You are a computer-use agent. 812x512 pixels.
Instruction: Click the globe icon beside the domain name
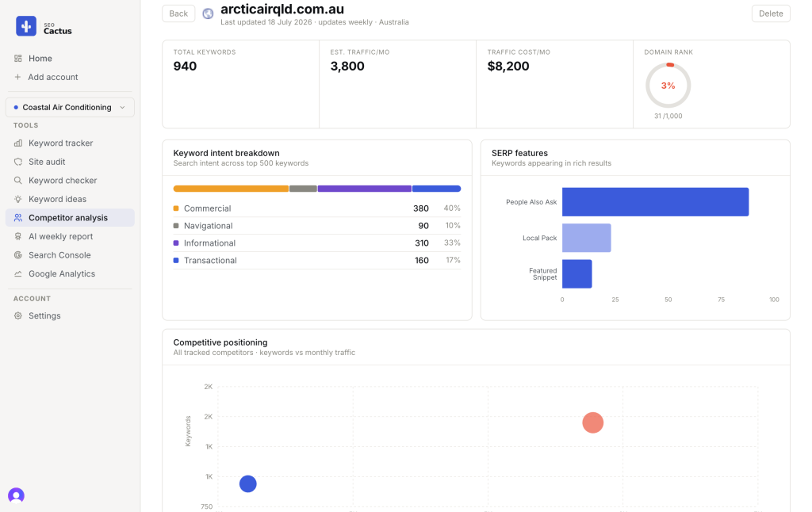[x=208, y=13]
